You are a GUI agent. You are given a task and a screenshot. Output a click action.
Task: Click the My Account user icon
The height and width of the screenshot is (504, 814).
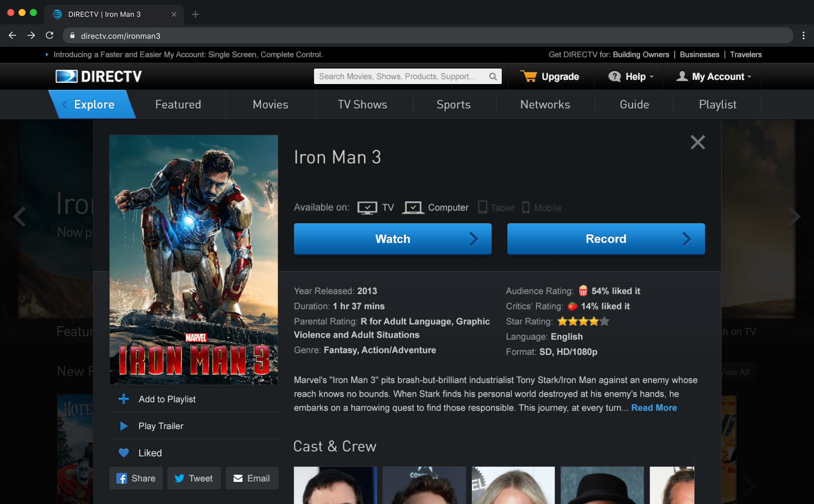click(x=681, y=76)
